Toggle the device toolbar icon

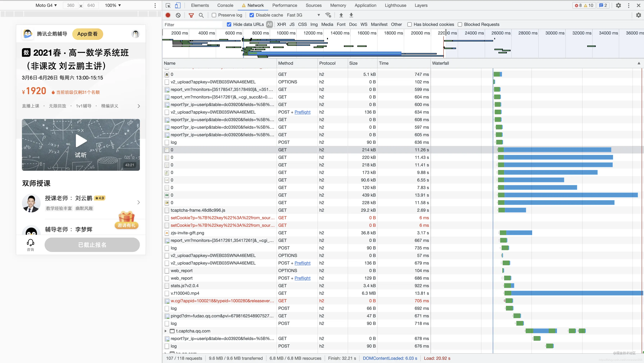pos(177,5)
